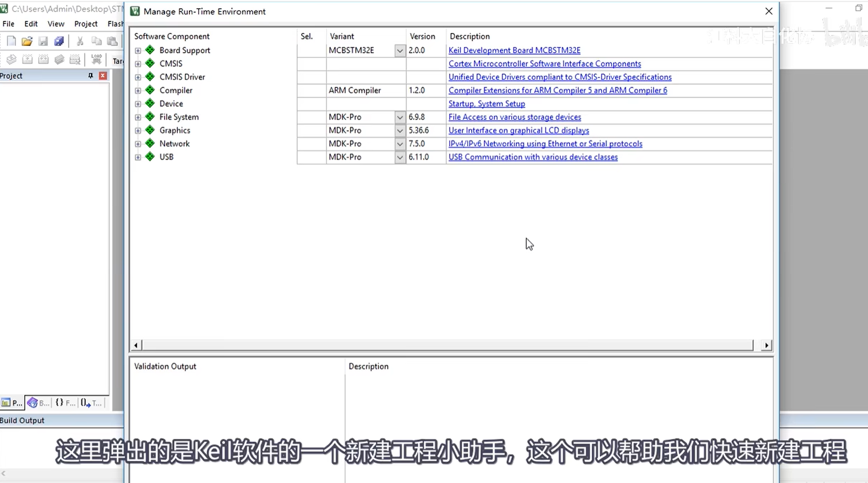The height and width of the screenshot is (483, 868).
Task: Click the Batch build icon
Action: pyautogui.click(x=59, y=60)
